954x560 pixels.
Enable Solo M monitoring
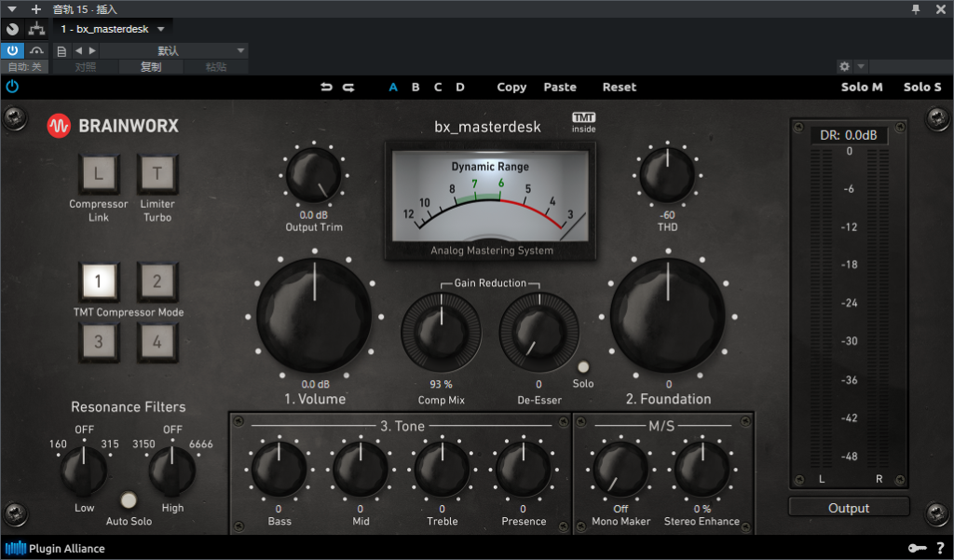tap(862, 87)
